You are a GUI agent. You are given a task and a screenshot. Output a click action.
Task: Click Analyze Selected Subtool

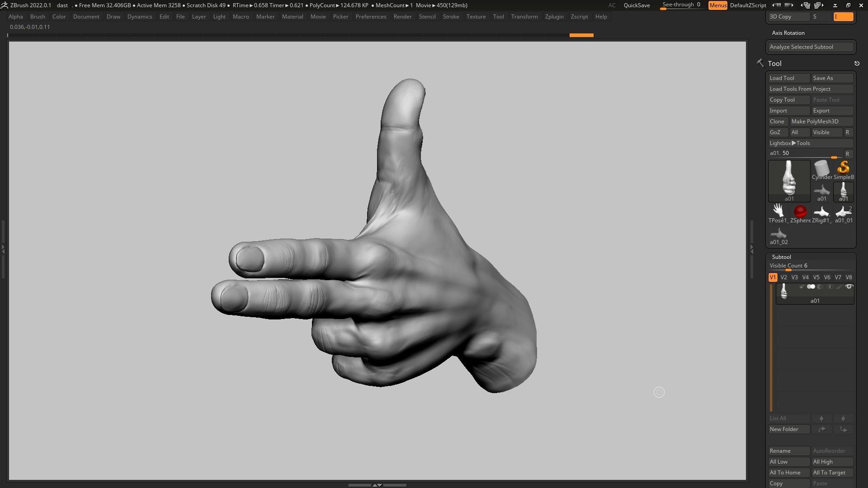pyautogui.click(x=811, y=47)
